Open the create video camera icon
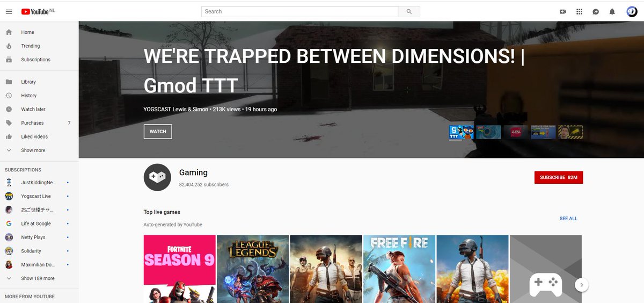This screenshot has height=303, width=644. 563,11
